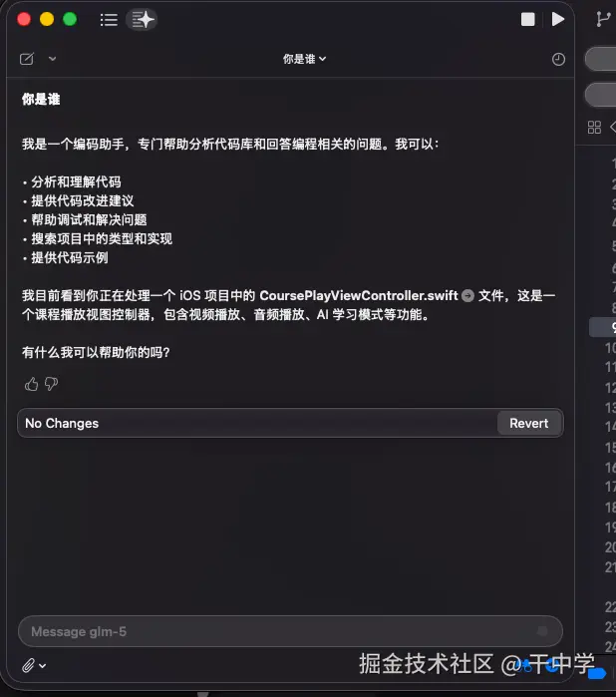Click the send button in message field
616x697 pixels.
coord(542,631)
